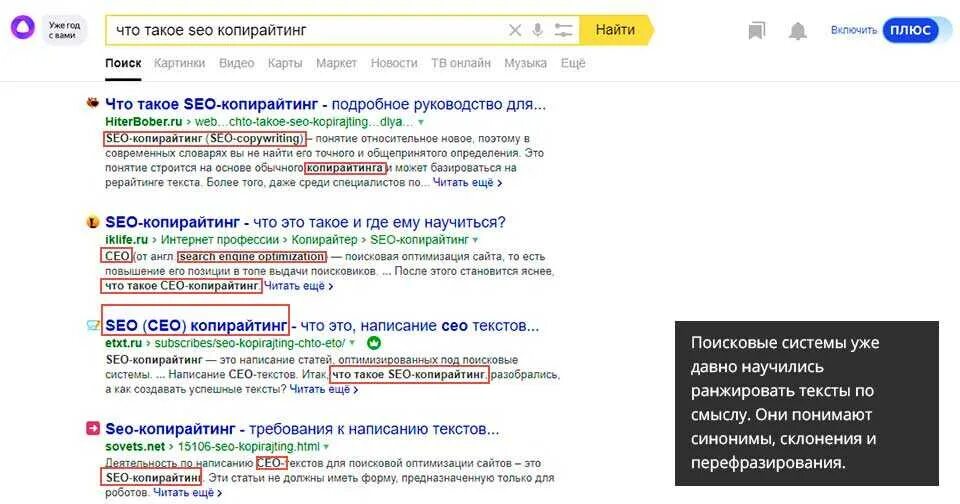Click the etxt.ru green domain link
This screenshot has width=960, height=504.
pyautogui.click(x=124, y=343)
